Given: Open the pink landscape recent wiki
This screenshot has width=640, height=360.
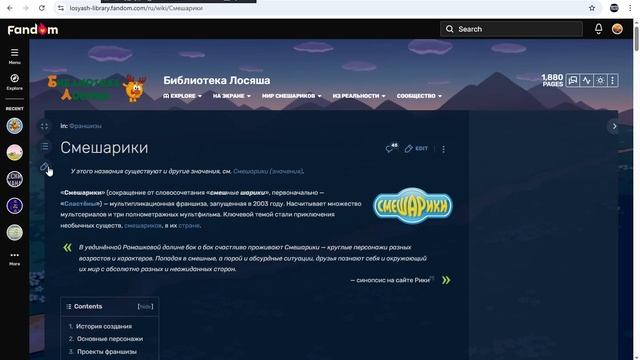Looking at the screenshot, I should pos(14,153).
